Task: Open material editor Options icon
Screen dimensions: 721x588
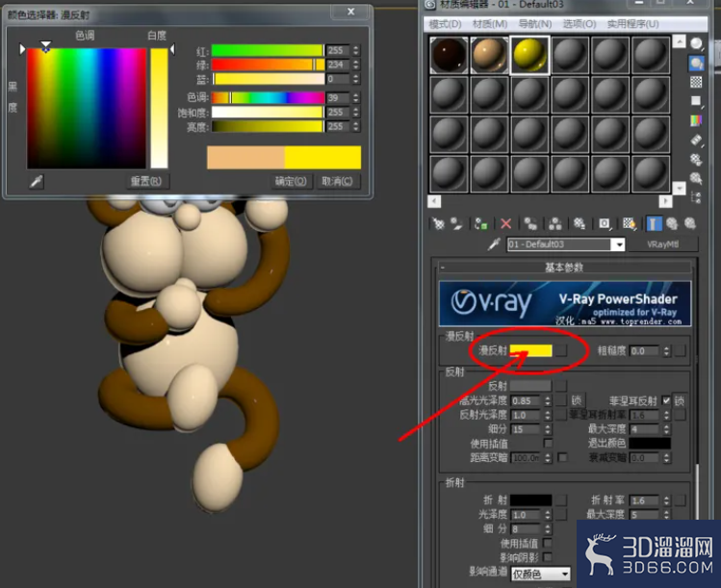Action: (x=696, y=159)
